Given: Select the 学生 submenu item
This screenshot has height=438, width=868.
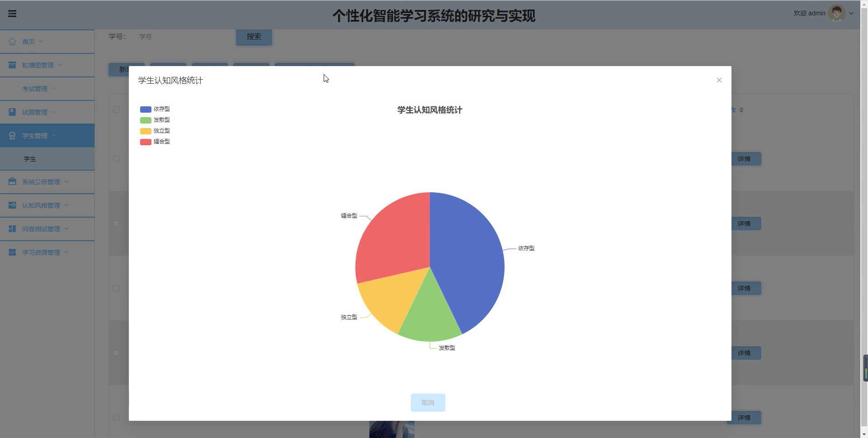Looking at the screenshot, I should point(29,159).
